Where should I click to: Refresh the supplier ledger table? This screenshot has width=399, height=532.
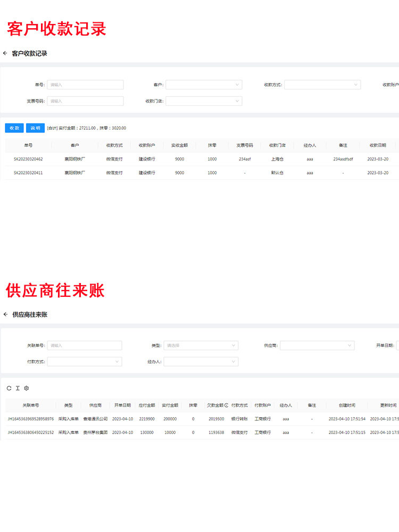tap(9, 388)
